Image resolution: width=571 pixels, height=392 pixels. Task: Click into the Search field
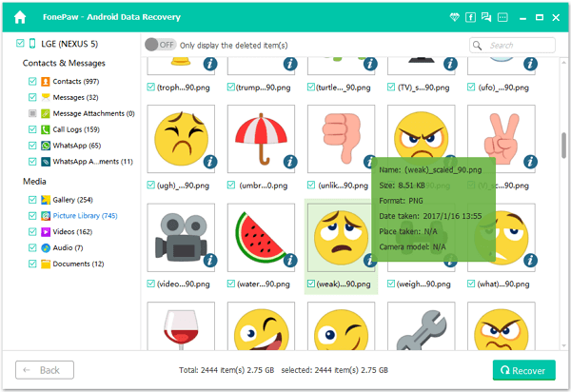coord(512,45)
